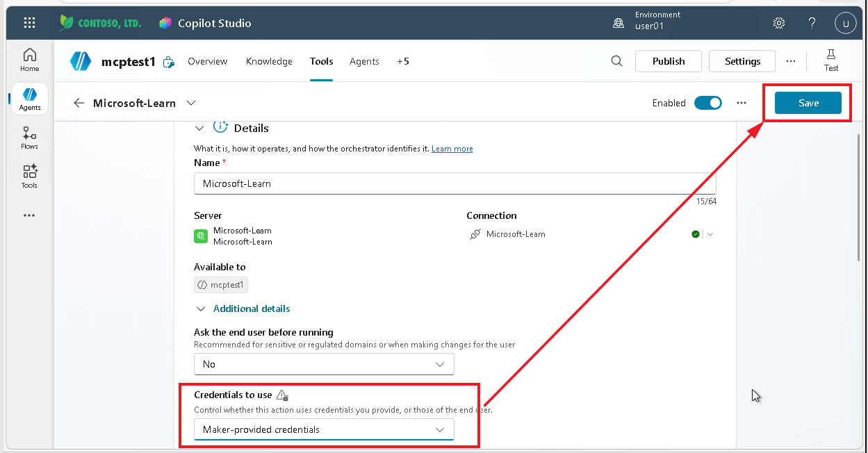This screenshot has width=868, height=453.
Task: Open the +5 more tabs menu
Action: (403, 61)
